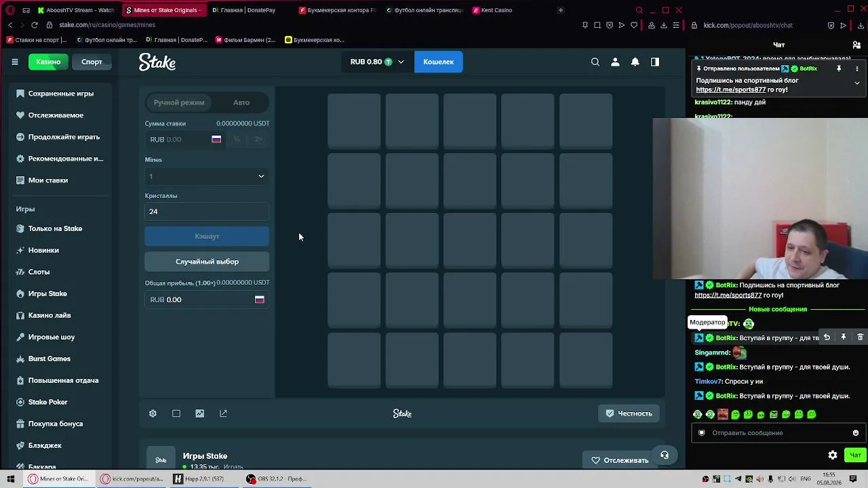This screenshot has height=488, width=868.
Task: Focus the Сумма ставки bet amount field
Action: [186, 140]
